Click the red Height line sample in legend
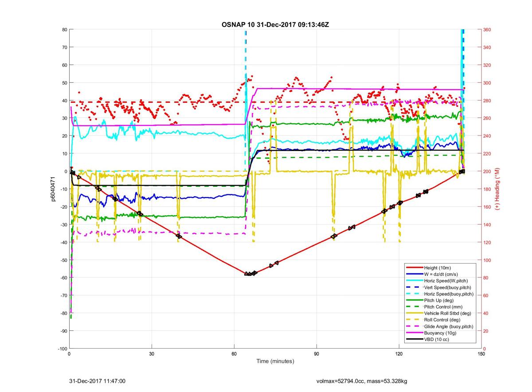Screen dimensions: 532x392 point(415,268)
